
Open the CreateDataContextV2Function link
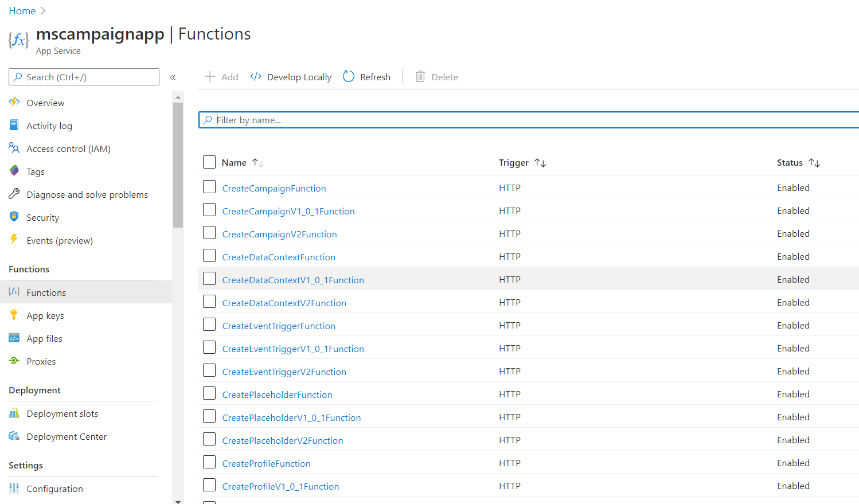click(284, 303)
